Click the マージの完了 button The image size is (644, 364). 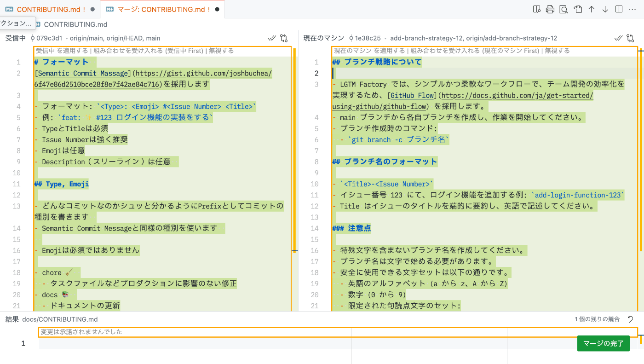pyautogui.click(x=604, y=343)
